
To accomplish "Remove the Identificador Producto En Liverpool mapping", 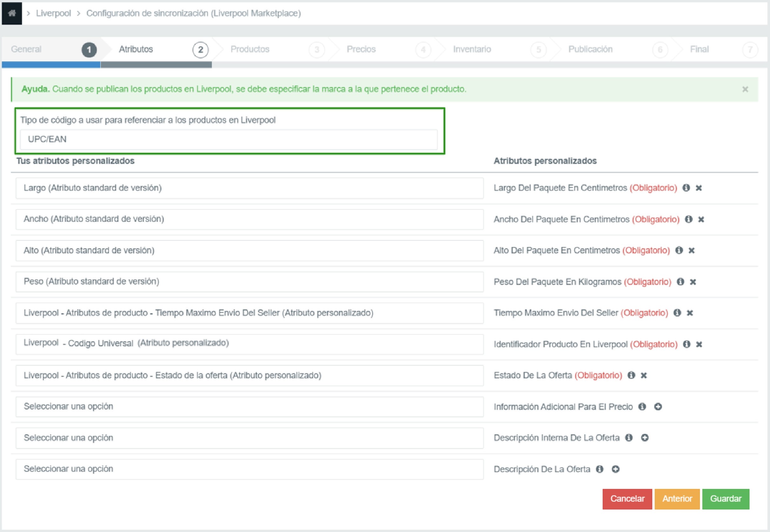I will point(699,344).
